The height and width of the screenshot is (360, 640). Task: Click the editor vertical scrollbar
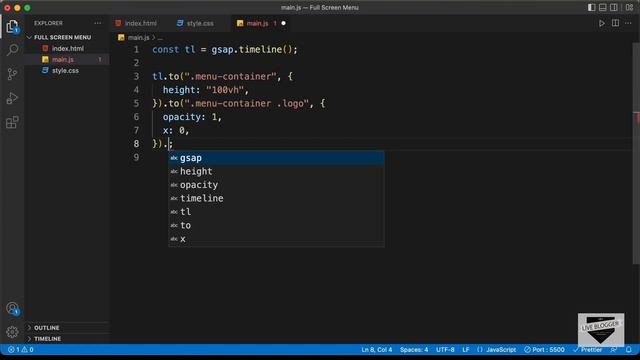coord(636,153)
